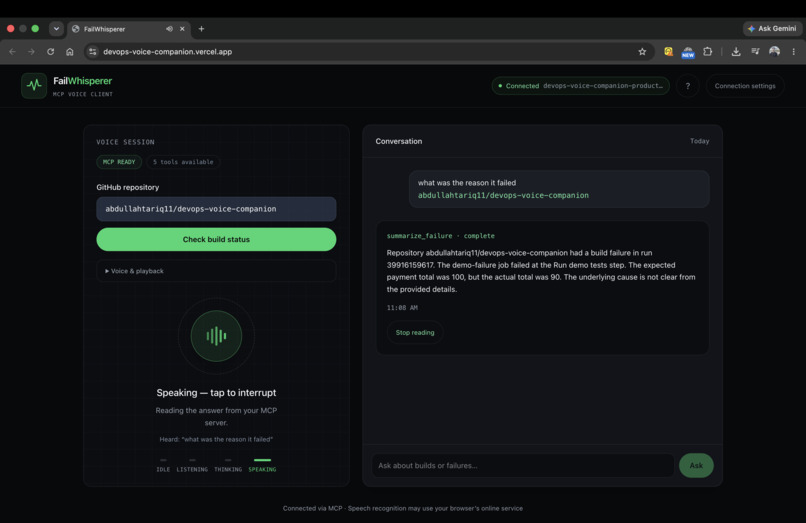This screenshot has width=806, height=523.
Task: Open browser downloads icon
Action: click(736, 51)
